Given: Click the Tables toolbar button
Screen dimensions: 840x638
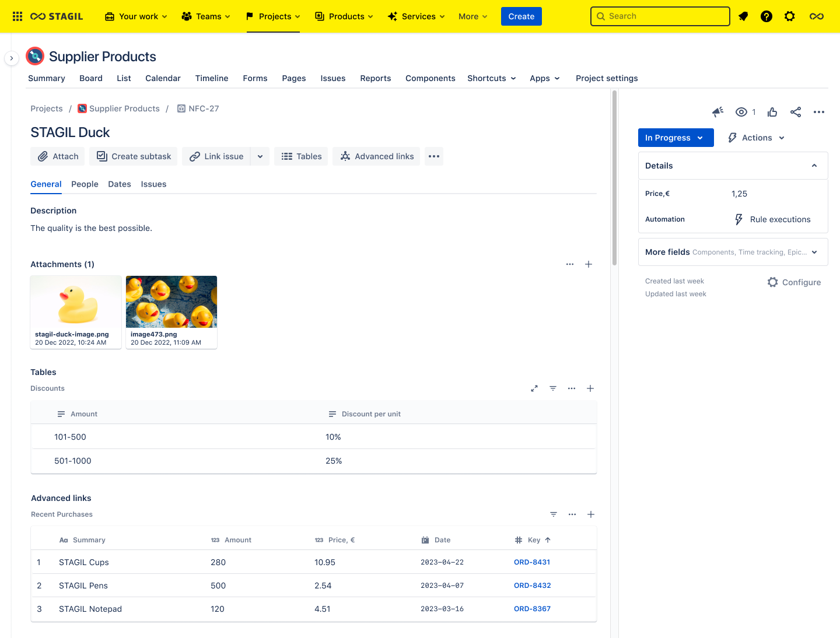Looking at the screenshot, I should 301,156.
